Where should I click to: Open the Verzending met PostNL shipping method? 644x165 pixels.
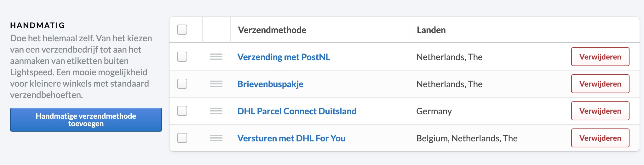[x=284, y=57]
